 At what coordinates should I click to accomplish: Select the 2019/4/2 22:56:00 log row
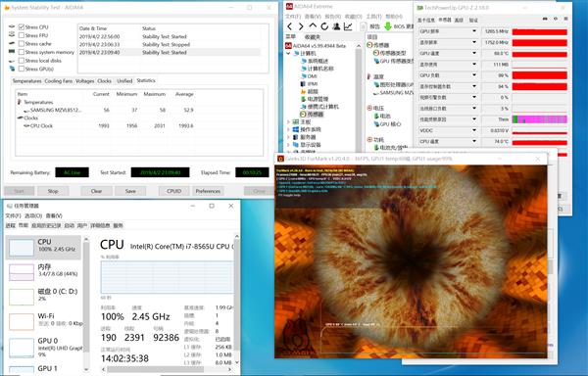click(x=169, y=36)
